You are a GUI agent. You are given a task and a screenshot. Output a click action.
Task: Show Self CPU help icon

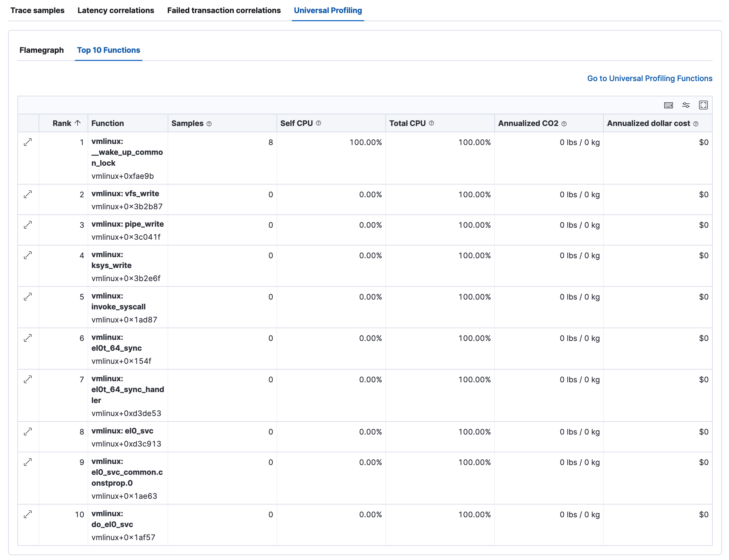318,123
